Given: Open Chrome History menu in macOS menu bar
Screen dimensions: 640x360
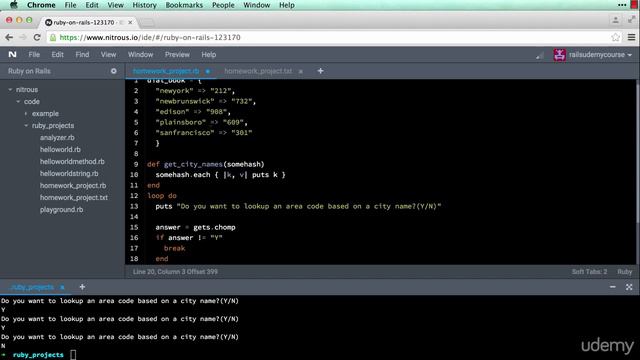Looking at the screenshot, I should 144,5.
